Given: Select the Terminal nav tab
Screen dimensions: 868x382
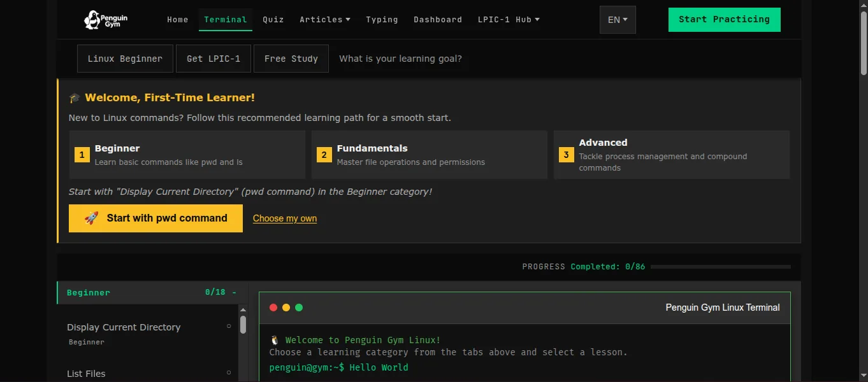Looking at the screenshot, I should (226, 20).
